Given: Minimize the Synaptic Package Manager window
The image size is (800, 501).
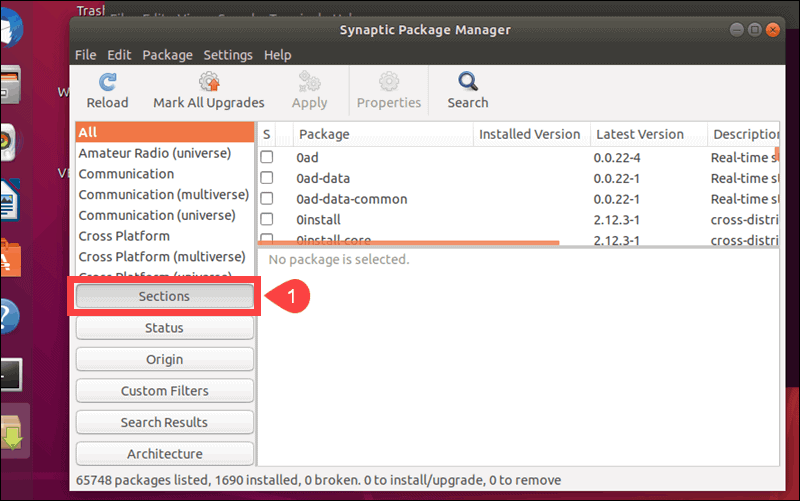Looking at the screenshot, I should pyautogui.click(x=736, y=30).
